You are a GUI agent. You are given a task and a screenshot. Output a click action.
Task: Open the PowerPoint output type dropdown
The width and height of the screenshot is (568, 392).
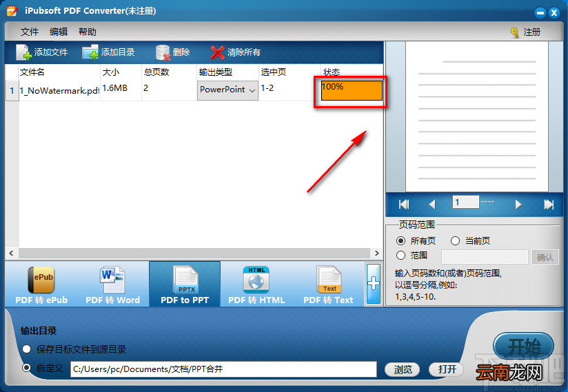[227, 90]
